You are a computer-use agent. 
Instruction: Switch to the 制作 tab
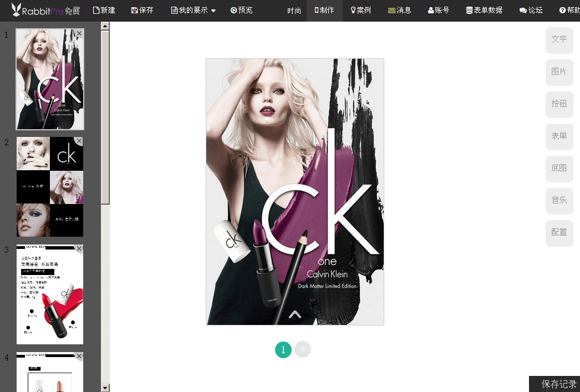(x=324, y=10)
